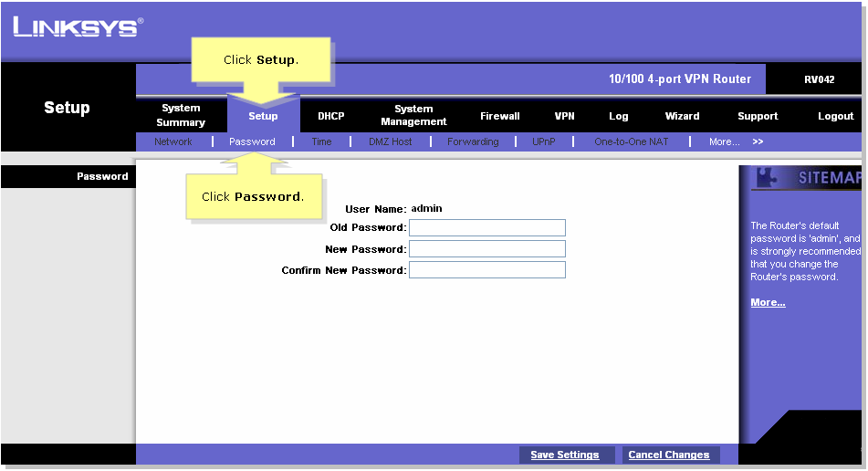The width and height of the screenshot is (868, 471).
Task: Focus the Confirm New Password field
Action: pos(487,269)
